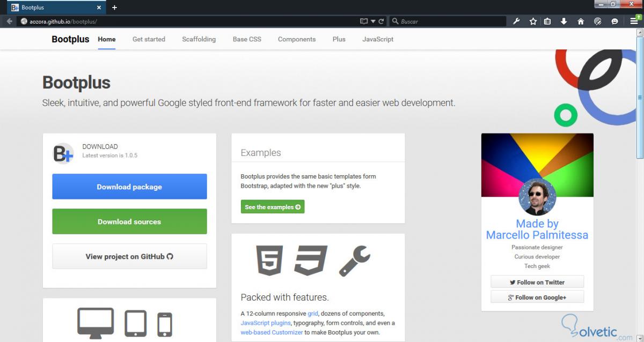Image resolution: width=644 pixels, height=342 pixels.
Task: Open reader view book icon in address bar
Action: [x=364, y=21]
